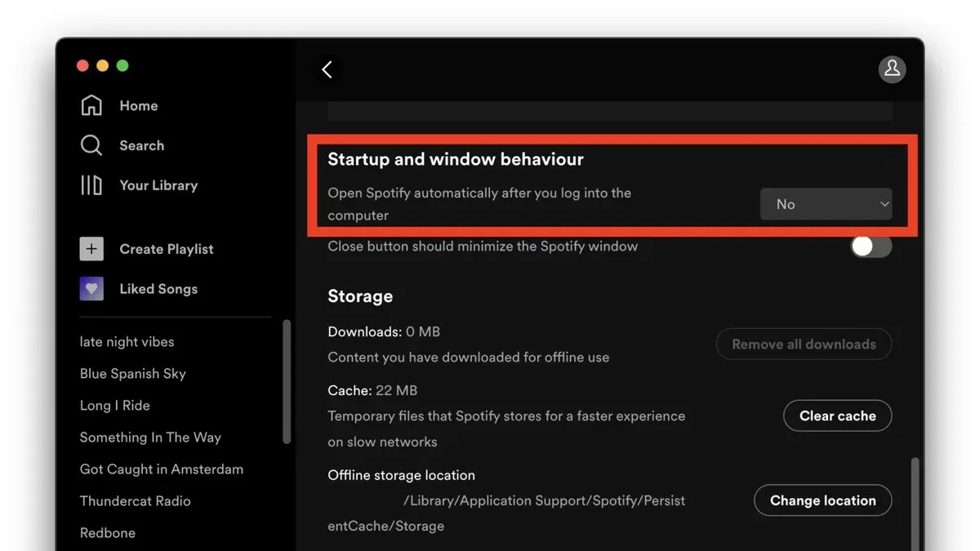Open the Search menu label

click(x=142, y=145)
